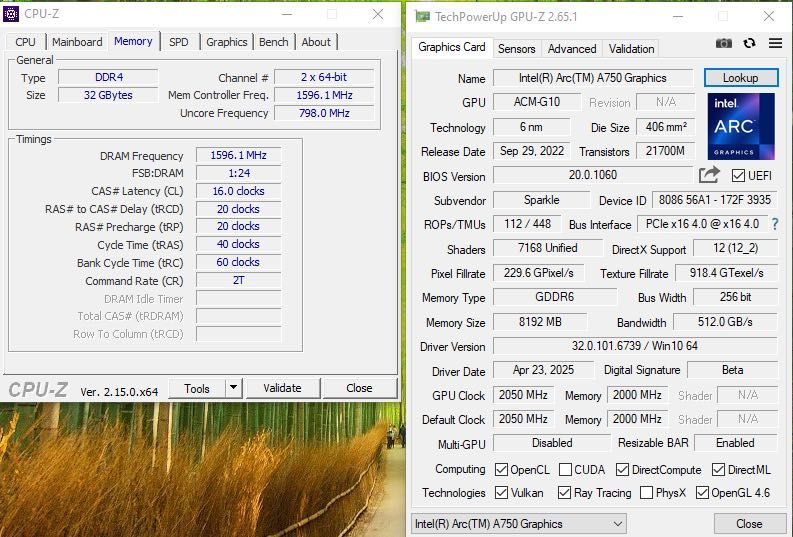The image size is (793, 537).
Task: Click the Digital Signature value Beta
Action: click(732, 370)
